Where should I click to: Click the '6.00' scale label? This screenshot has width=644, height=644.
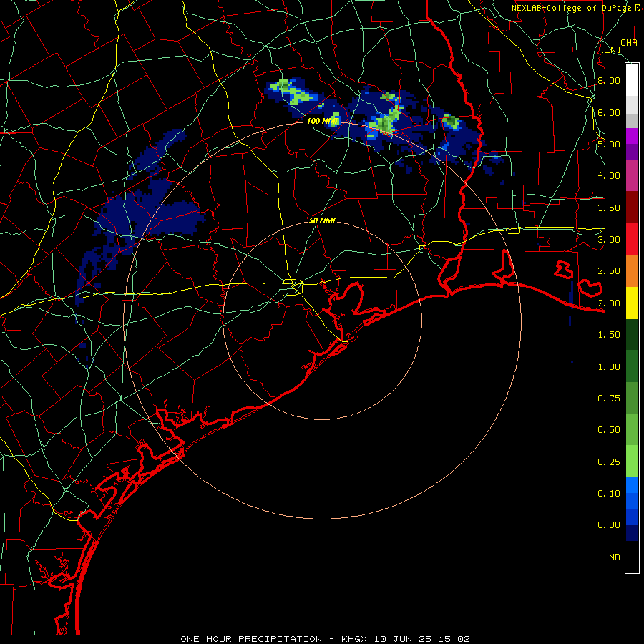click(609, 112)
